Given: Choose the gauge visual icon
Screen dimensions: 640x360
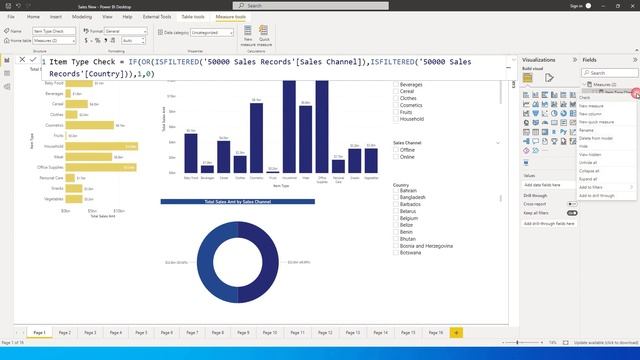Looking at the screenshot, I should pos(545,122).
